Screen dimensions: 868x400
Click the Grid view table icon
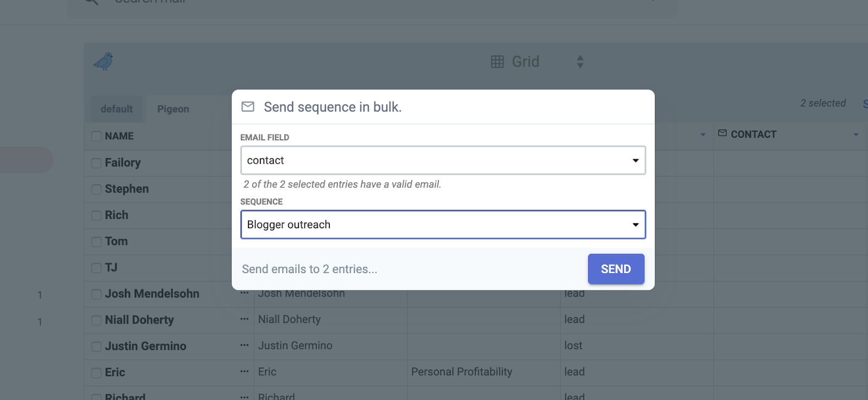(497, 62)
